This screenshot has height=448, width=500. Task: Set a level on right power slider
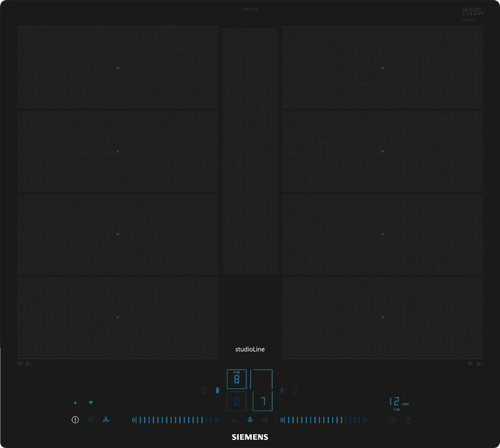(324, 420)
